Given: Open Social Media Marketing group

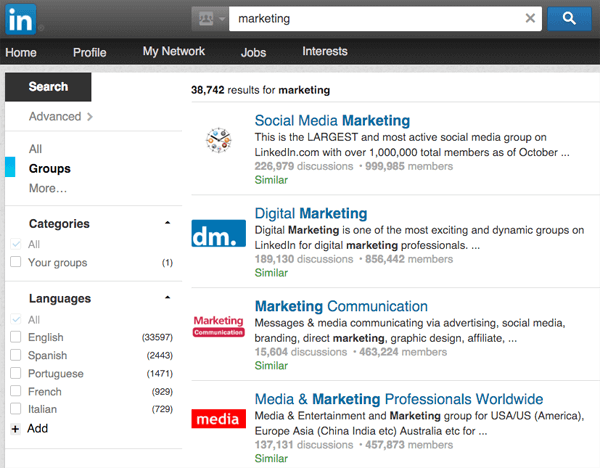Looking at the screenshot, I should 332,121.
